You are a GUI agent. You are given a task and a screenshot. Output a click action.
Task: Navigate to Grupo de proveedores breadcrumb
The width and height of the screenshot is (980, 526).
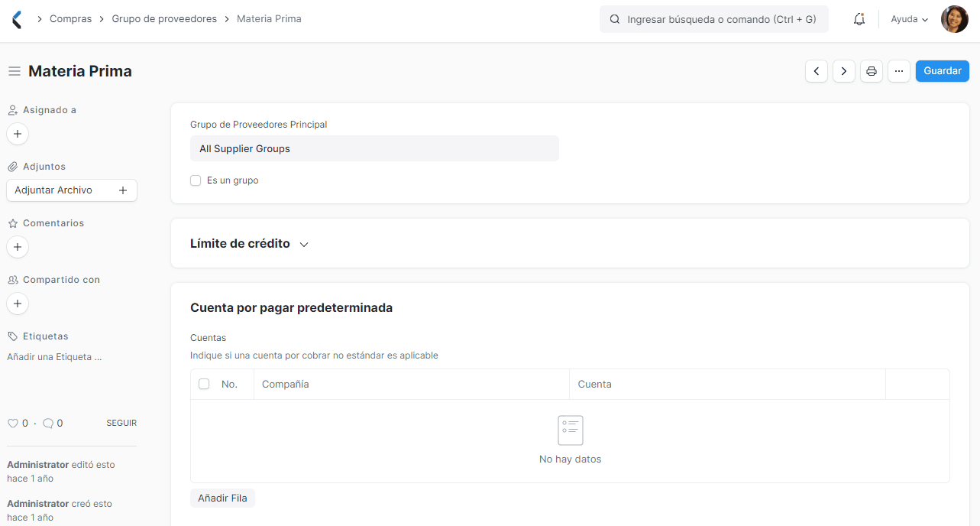pyautogui.click(x=164, y=19)
